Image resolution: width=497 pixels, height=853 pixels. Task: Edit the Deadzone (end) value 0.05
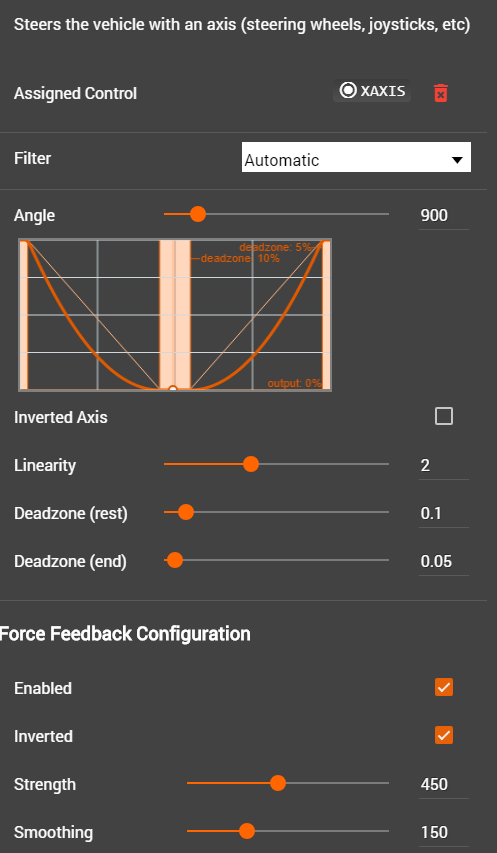pyautogui.click(x=443, y=561)
